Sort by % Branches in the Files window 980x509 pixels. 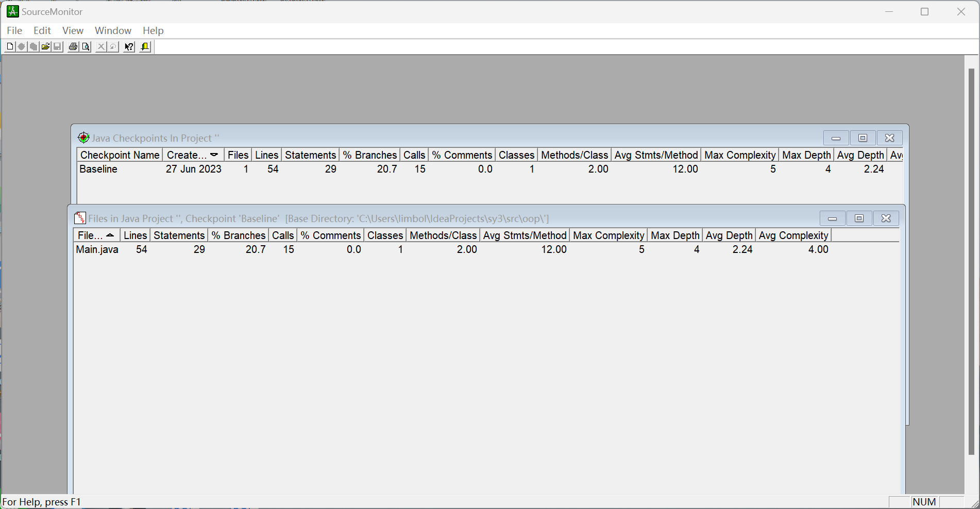coord(238,235)
